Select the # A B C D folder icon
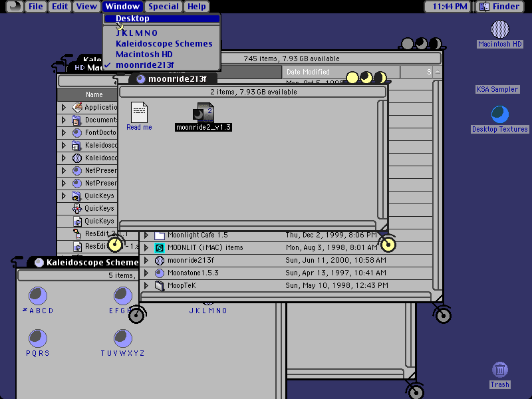This screenshot has height=399, width=532. pos(38,295)
